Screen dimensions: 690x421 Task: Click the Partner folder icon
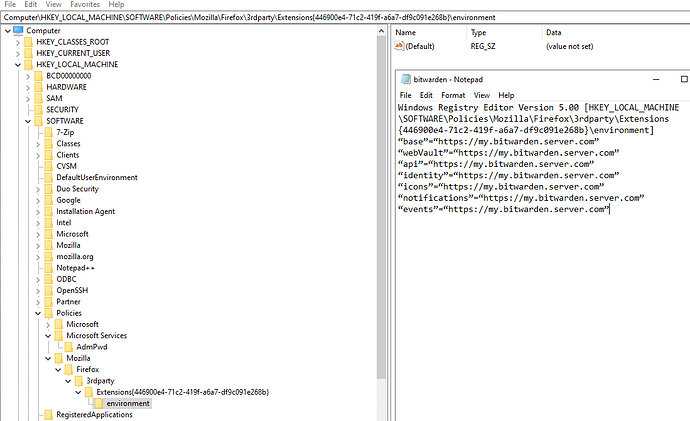49,302
